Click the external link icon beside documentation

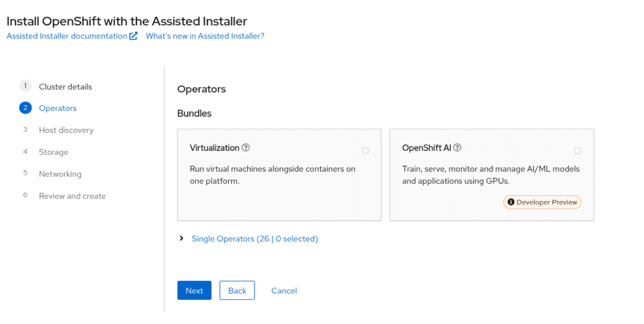click(x=134, y=36)
